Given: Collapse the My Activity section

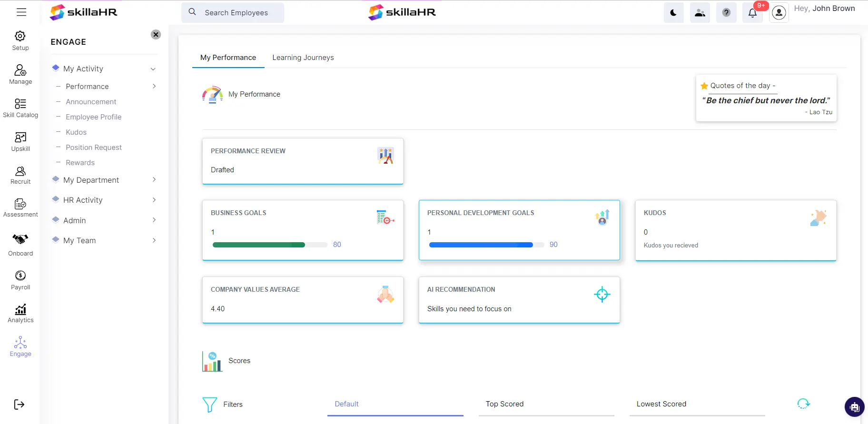Looking at the screenshot, I should coord(153,69).
